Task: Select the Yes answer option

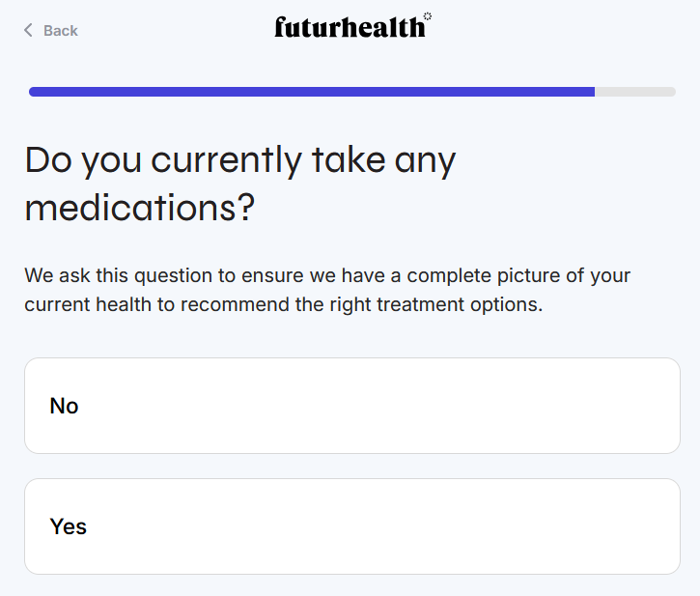Action: (x=351, y=526)
